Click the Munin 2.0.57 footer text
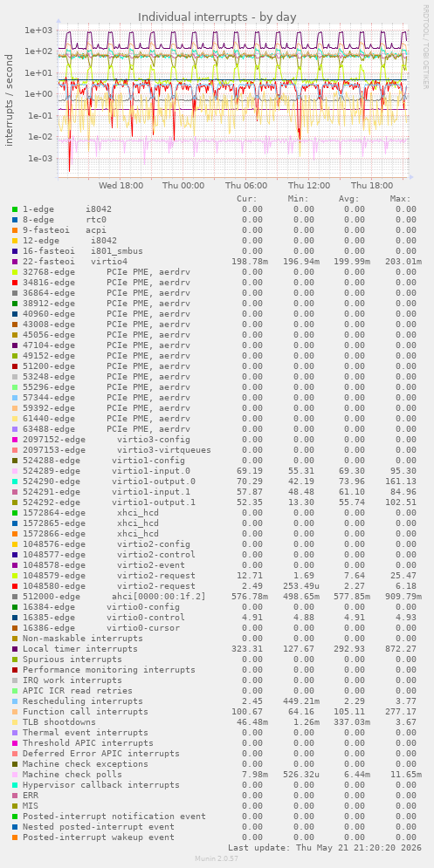This screenshot has height=868, width=434. click(x=217, y=858)
